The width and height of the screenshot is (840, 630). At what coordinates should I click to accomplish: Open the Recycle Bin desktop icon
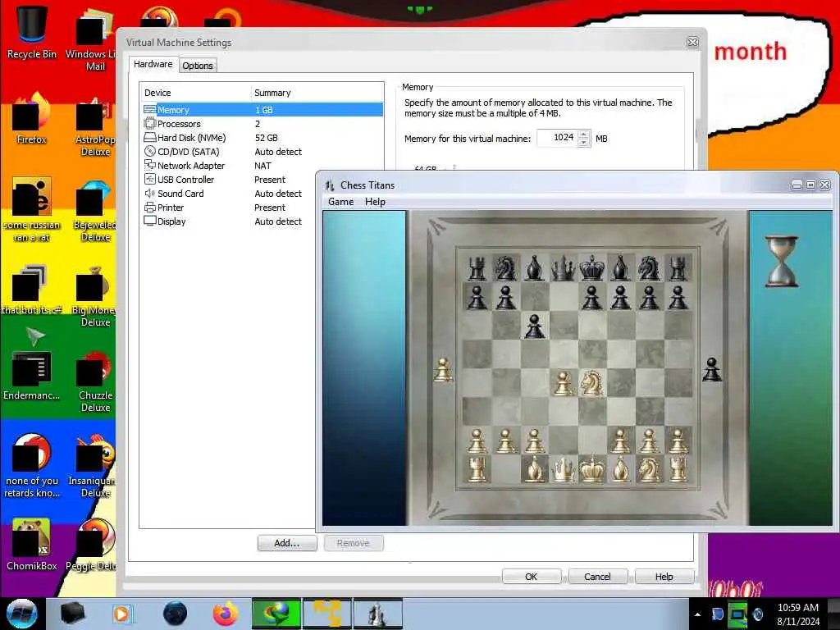click(x=32, y=33)
